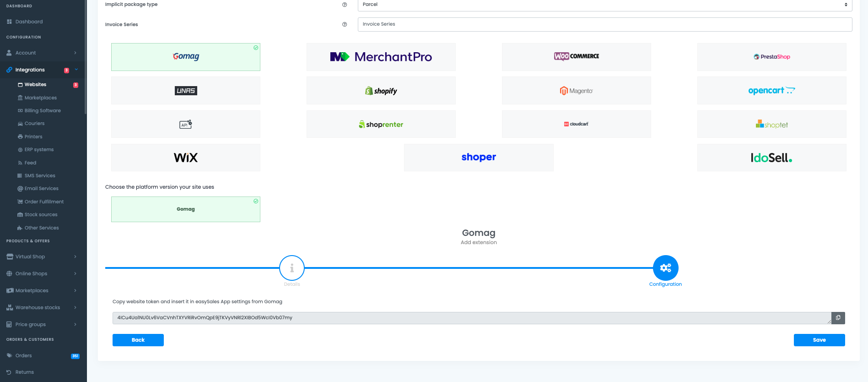868x382 pixels.
Task: Choose the UNAS platform tile
Action: (186, 91)
